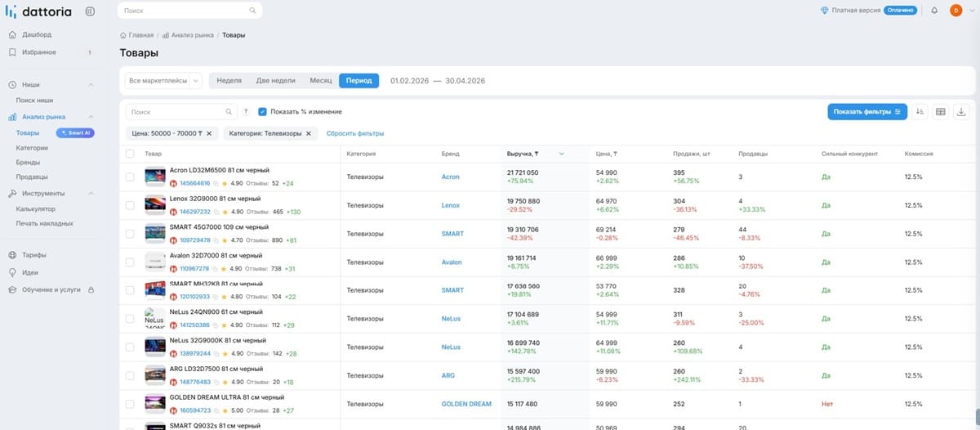Click Сбросить фильтры link
The image size is (980, 430).
(x=355, y=133)
